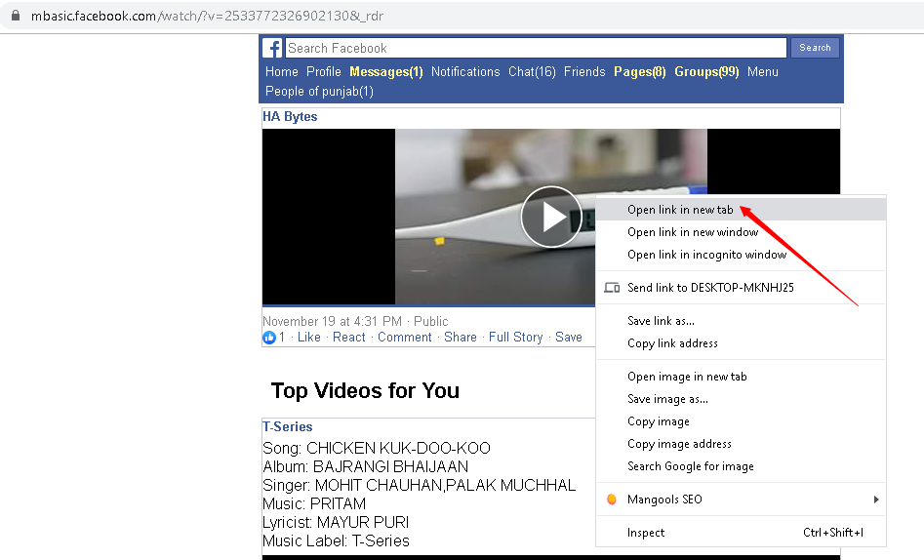
Task: Select Send link to DESKTOP-MKNHJ25
Action: coord(741,288)
